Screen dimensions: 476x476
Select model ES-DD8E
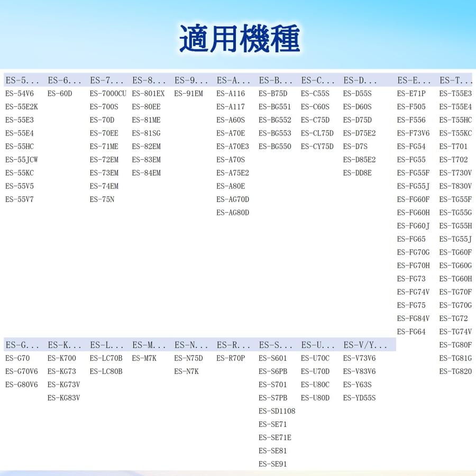[356, 173]
